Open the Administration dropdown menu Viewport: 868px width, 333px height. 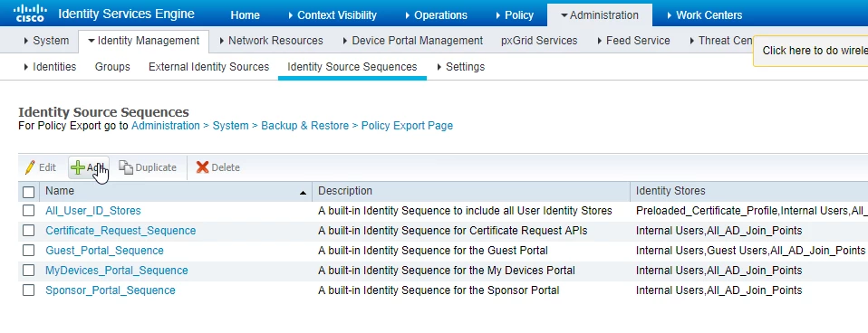point(600,15)
